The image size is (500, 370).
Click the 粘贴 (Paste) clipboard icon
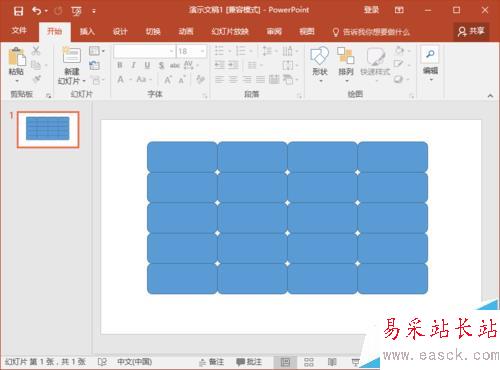17,56
